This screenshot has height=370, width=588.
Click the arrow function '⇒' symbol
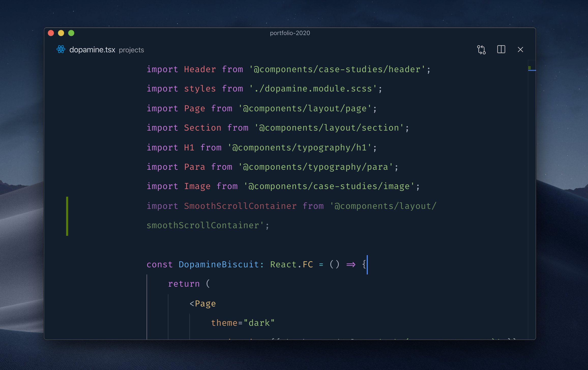click(x=351, y=265)
